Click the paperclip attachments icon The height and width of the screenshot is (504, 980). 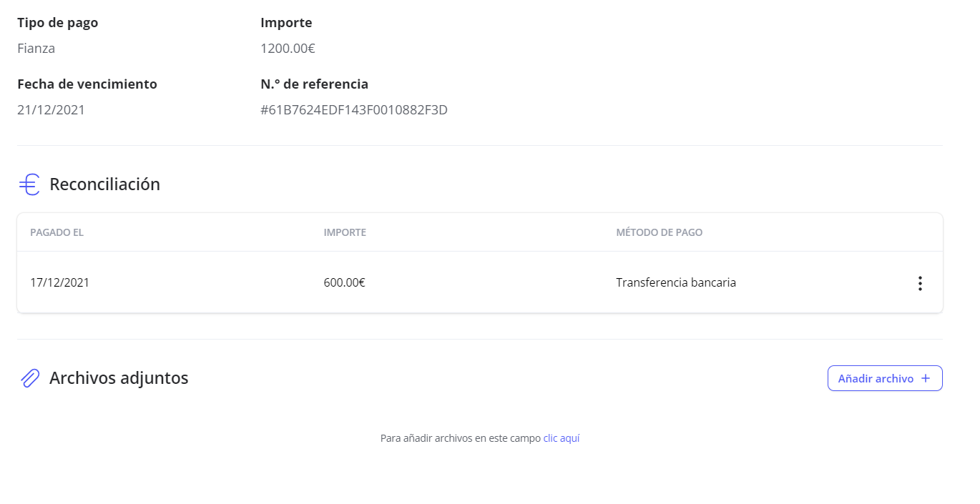point(29,378)
